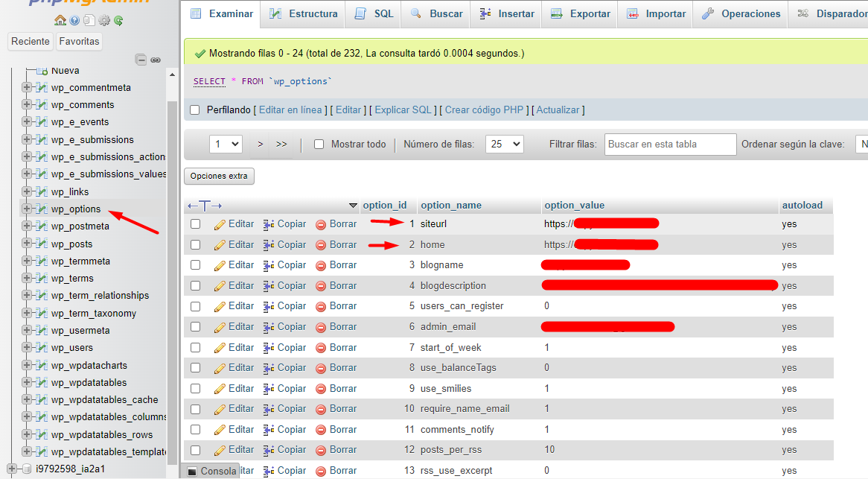The height and width of the screenshot is (479, 868).
Task: Select the blogname row checkbox
Action: click(195, 264)
